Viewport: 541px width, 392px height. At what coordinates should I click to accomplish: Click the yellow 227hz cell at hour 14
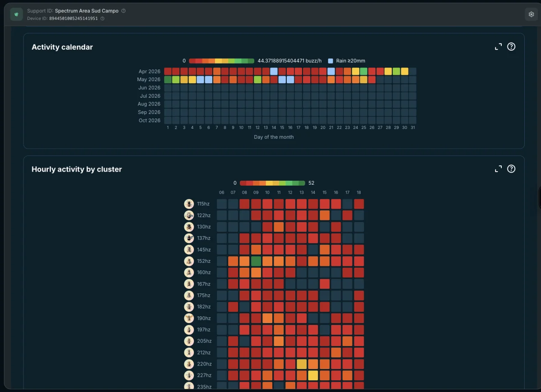click(313, 375)
